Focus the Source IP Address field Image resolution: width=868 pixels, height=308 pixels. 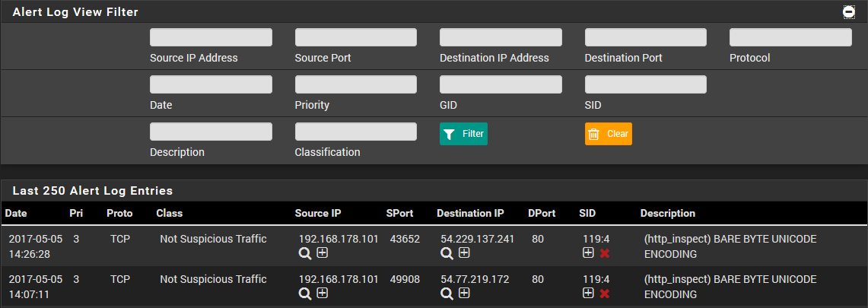211,37
